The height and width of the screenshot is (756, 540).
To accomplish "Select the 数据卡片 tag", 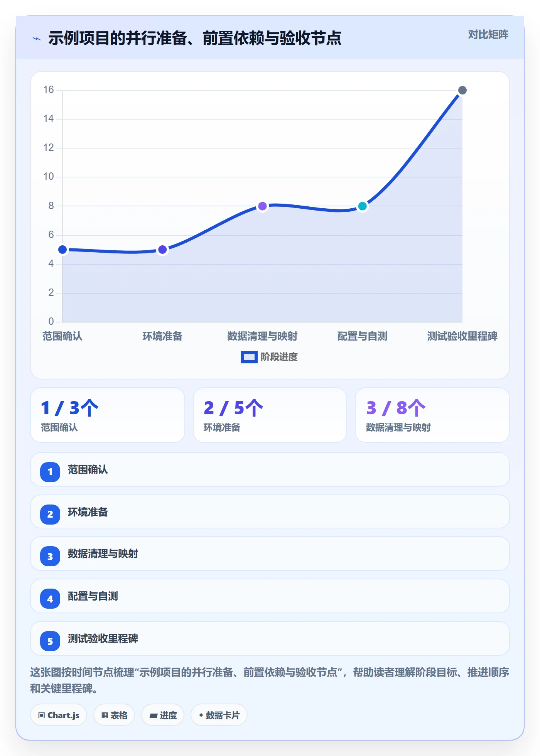I will (219, 715).
